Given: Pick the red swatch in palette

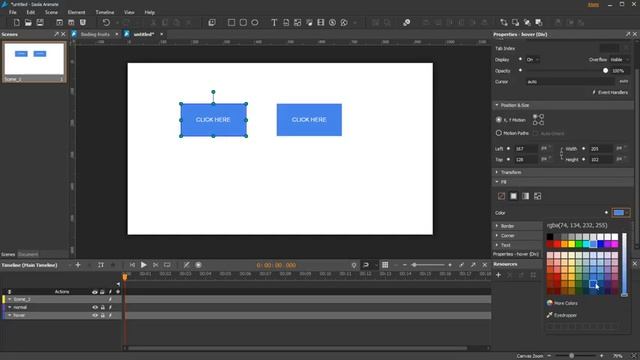Looking at the screenshot, I should tap(557, 244).
